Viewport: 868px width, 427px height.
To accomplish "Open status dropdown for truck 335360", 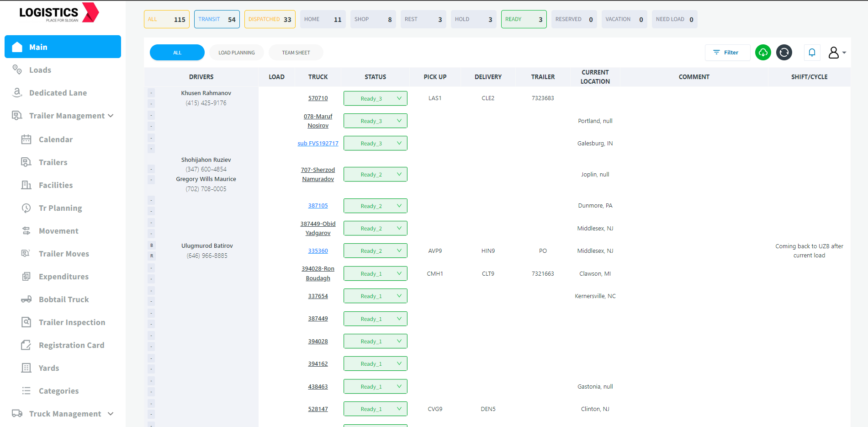I will (x=375, y=251).
